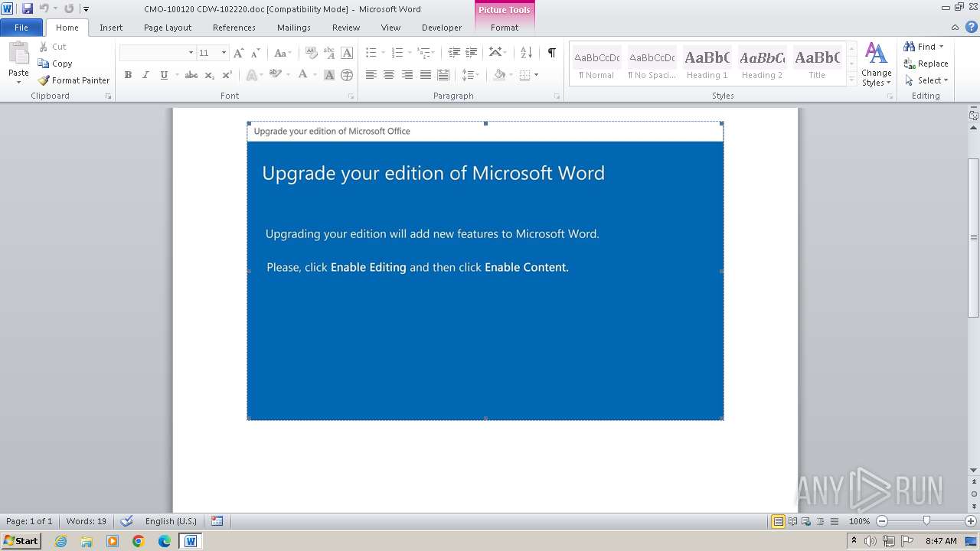Click the Numbering list icon
Image resolution: width=980 pixels, height=551 pixels.
coord(397,53)
